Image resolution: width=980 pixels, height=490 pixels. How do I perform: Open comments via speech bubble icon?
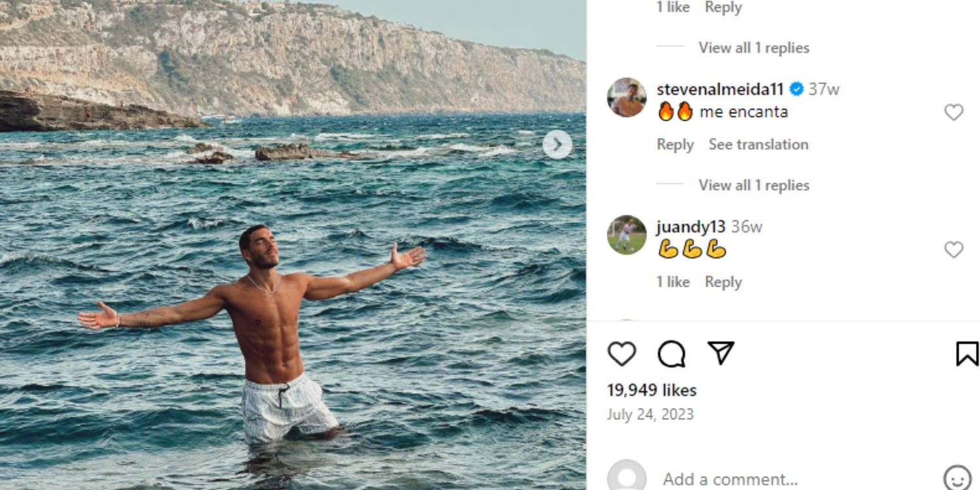[x=671, y=353]
